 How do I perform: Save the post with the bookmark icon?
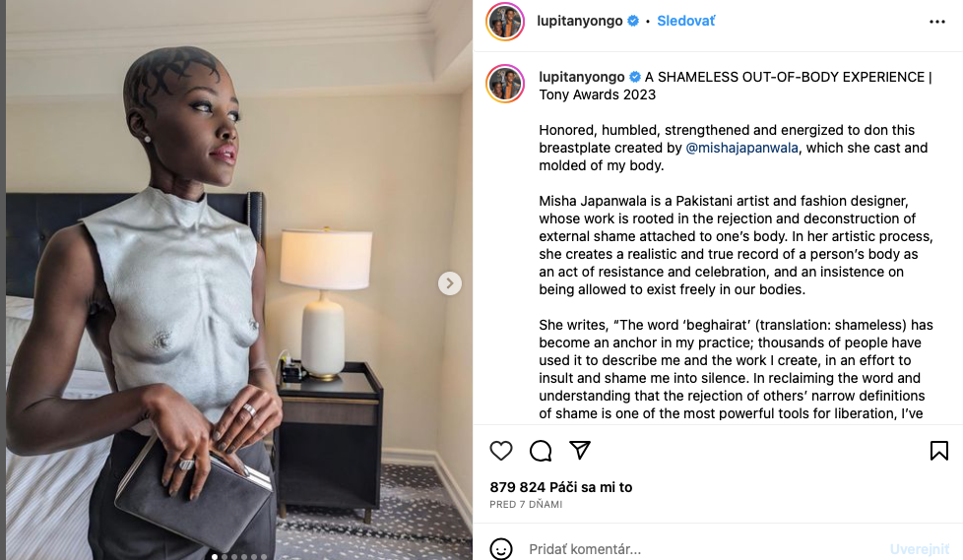938,451
